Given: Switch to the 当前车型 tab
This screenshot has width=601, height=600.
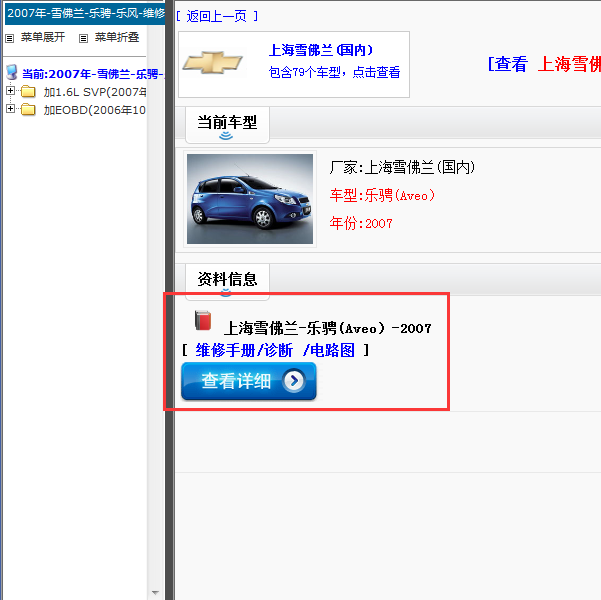Looking at the screenshot, I should 227,125.
